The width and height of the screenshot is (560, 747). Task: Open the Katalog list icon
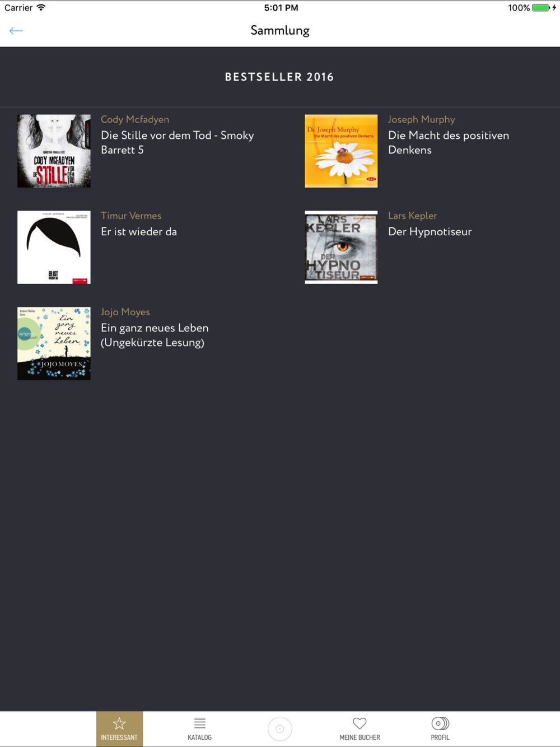pyautogui.click(x=199, y=729)
